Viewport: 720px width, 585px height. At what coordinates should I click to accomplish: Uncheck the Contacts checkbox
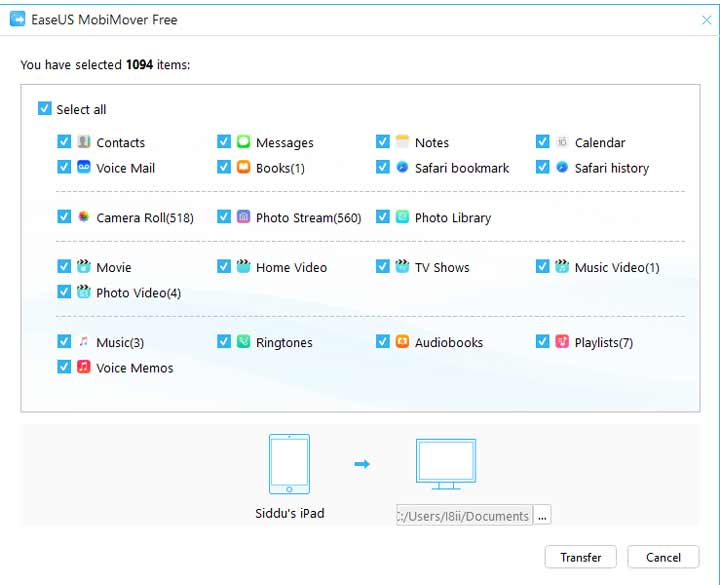64,141
